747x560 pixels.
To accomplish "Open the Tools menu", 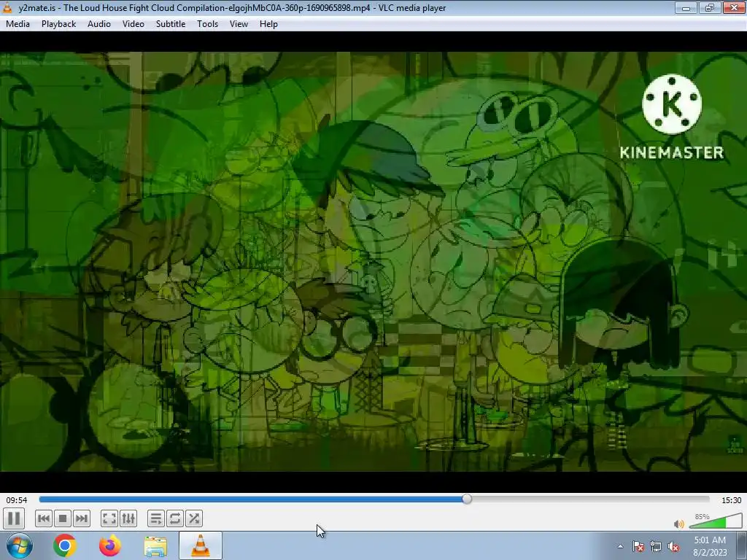I will (x=208, y=24).
